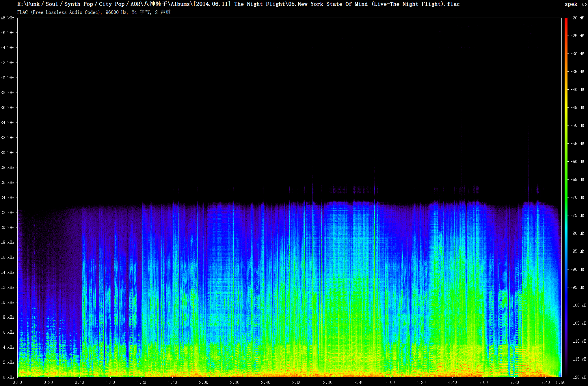Click the 2:00 time axis label

(204, 383)
